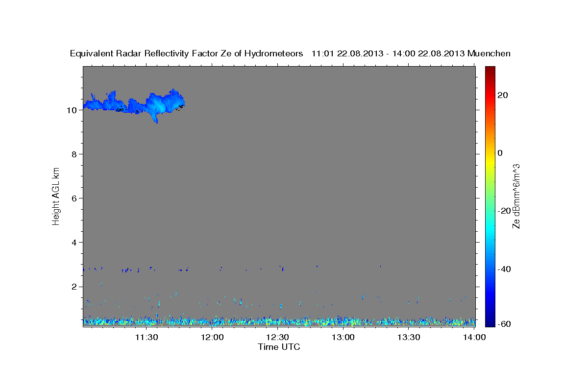
Task: Click the height tick label '4'
Action: [74, 243]
